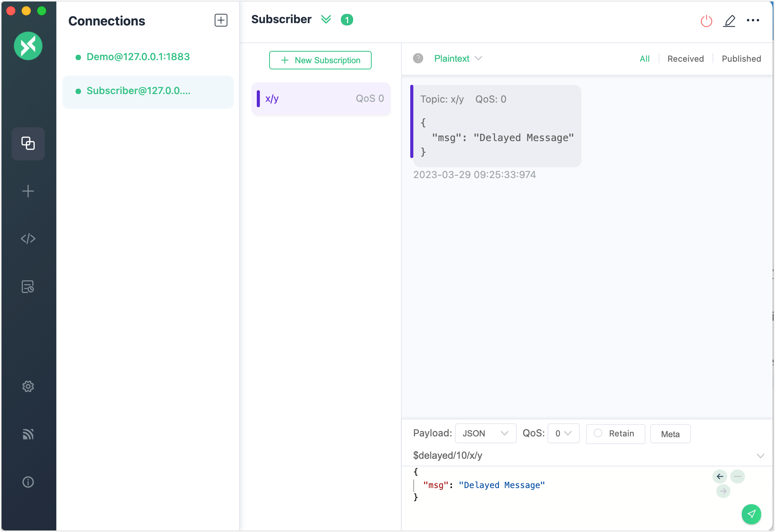
Task: Click the edit connection pencil icon
Action: (729, 21)
